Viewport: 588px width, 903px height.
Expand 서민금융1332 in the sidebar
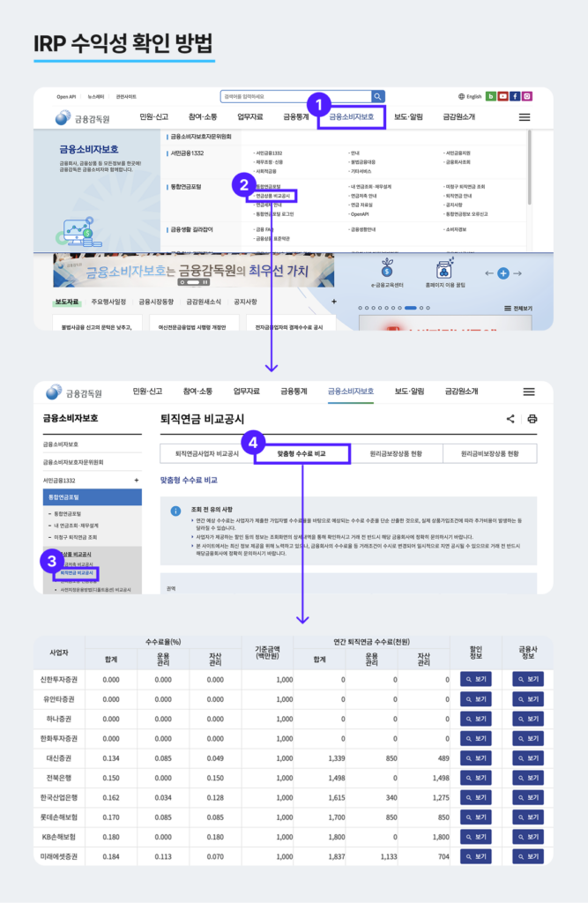pos(137,481)
